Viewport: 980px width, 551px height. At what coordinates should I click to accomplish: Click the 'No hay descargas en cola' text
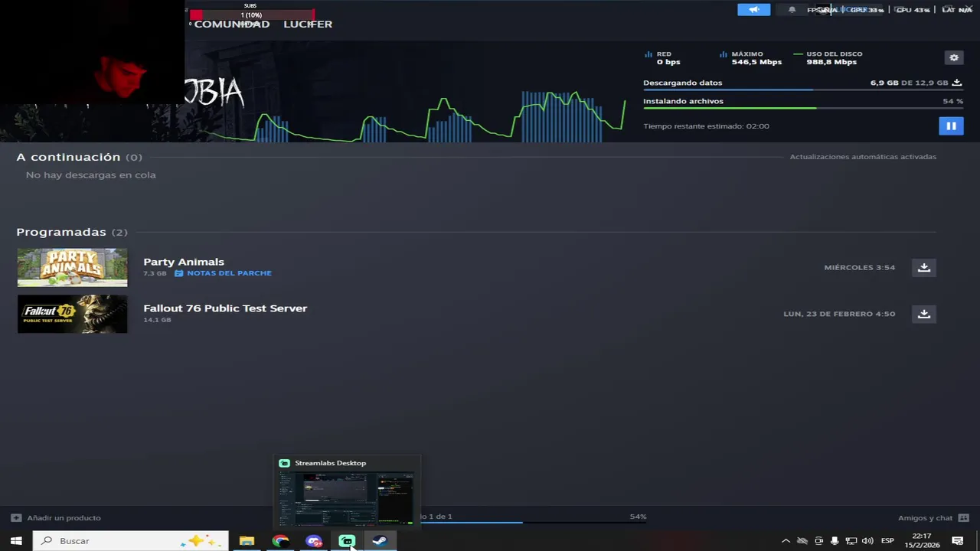click(91, 175)
